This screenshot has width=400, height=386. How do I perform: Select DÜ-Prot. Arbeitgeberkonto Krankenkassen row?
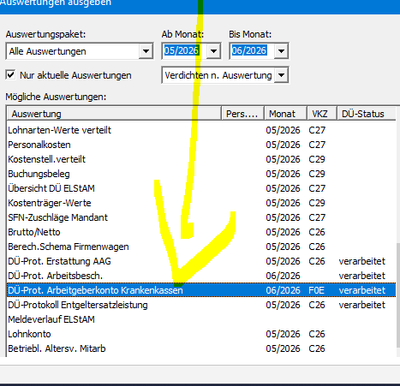(201, 290)
